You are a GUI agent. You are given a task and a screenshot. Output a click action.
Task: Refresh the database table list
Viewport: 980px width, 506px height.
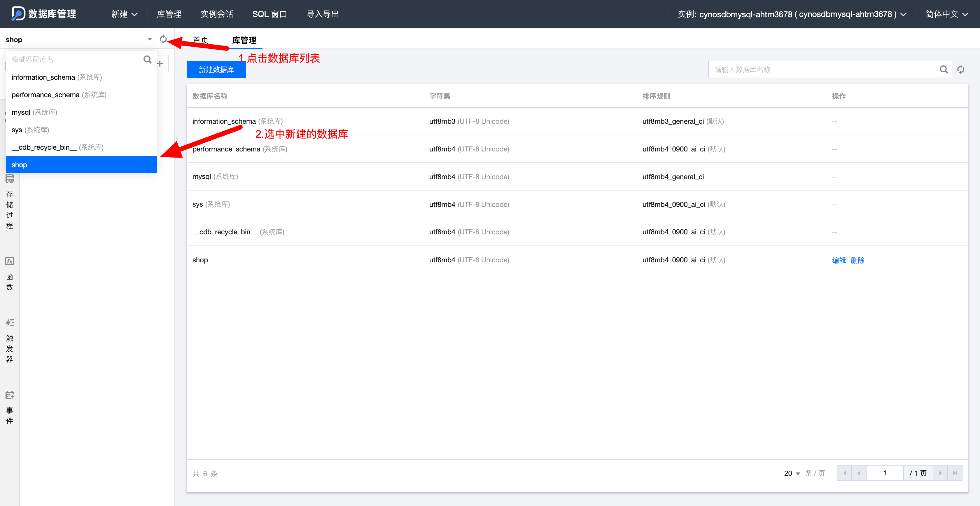(960, 70)
